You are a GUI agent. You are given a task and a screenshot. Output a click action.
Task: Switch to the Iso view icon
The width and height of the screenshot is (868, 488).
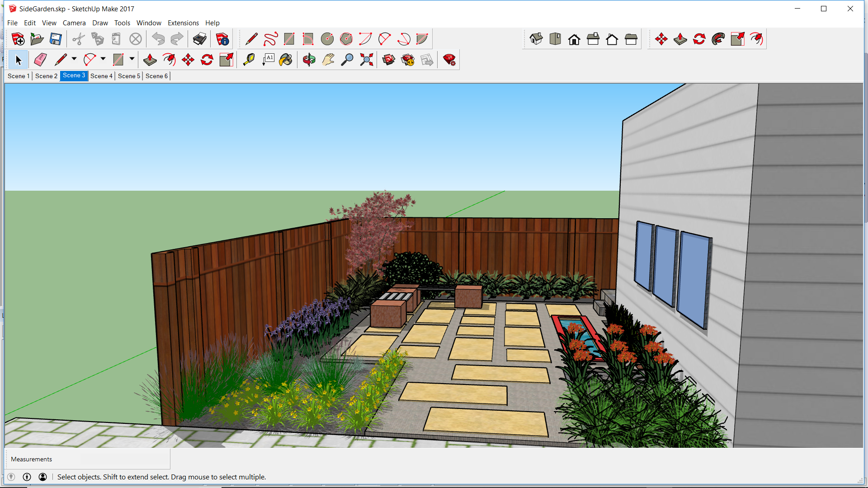click(x=536, y=39)
